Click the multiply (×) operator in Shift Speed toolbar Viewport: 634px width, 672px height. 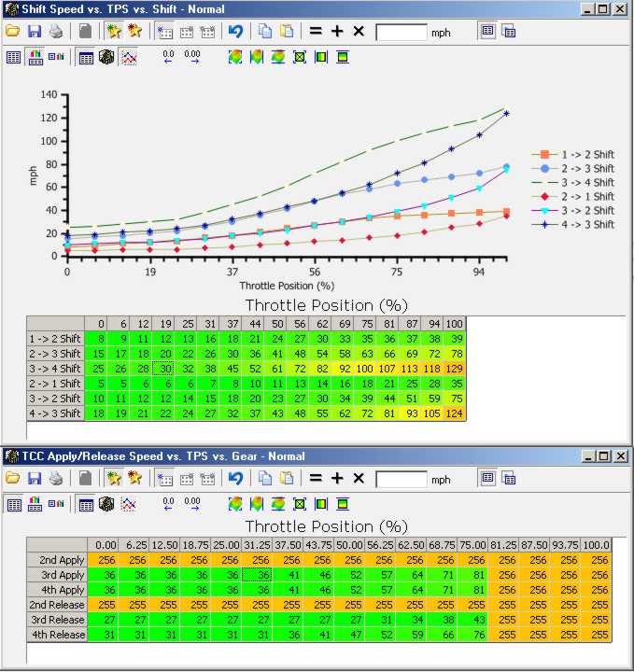pyautogui.click(x=359, y=32)
